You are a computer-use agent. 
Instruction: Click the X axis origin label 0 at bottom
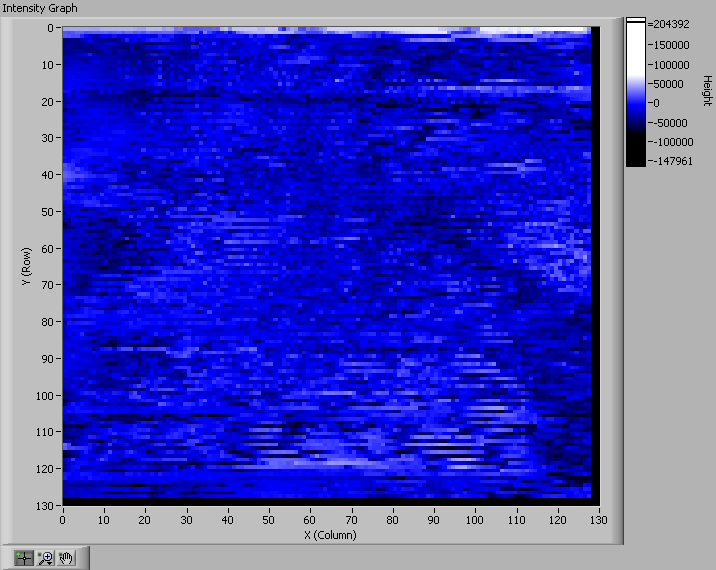tap(63, 520)
